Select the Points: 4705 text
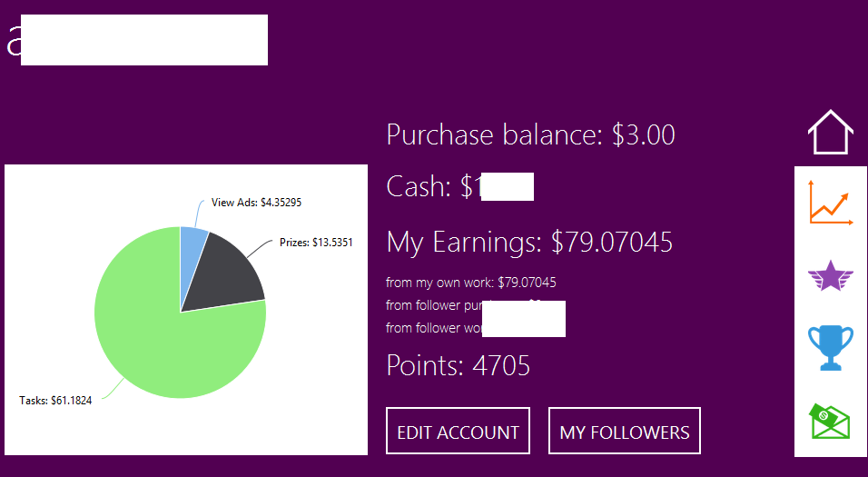 point(458,366)
